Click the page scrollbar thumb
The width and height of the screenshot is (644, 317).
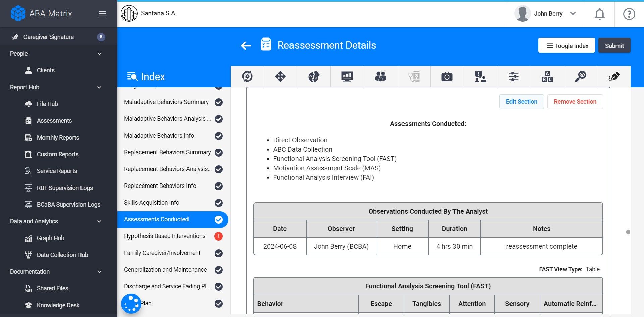coord(628,232)
